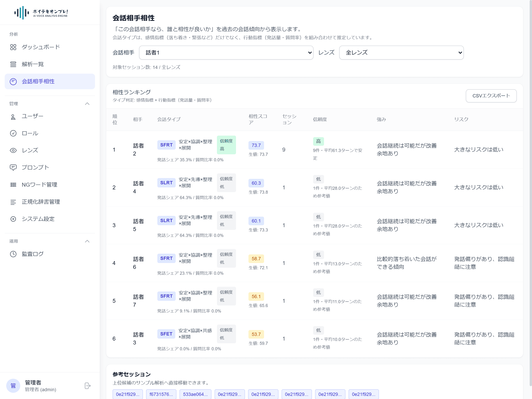Screen dimensions: 532x399
Task: Click the logout icon beside 管理者
Action: click(x=87, y=386)
